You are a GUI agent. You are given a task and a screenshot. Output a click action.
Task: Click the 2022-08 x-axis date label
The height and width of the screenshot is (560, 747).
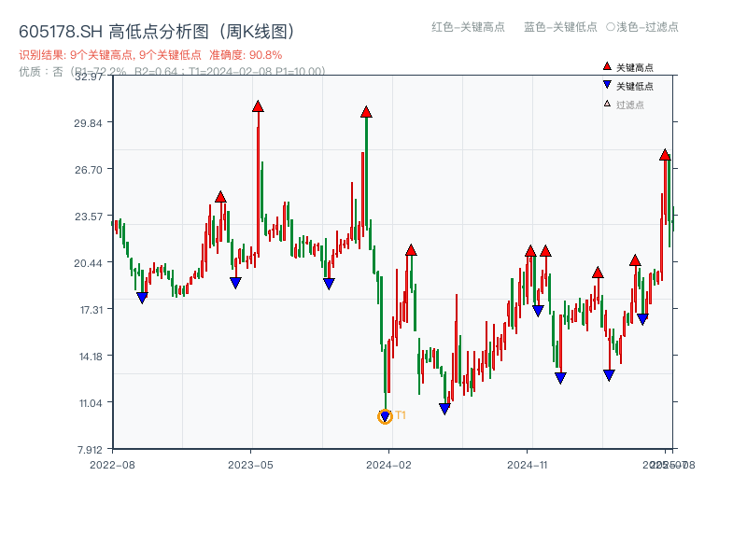(112, 465)
